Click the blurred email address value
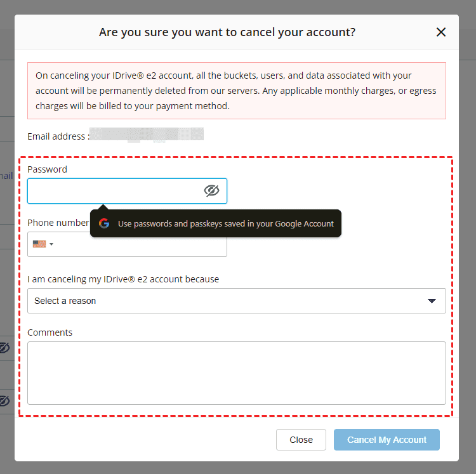476x474 pixels. pyautogui.click(x=147, y=135)
